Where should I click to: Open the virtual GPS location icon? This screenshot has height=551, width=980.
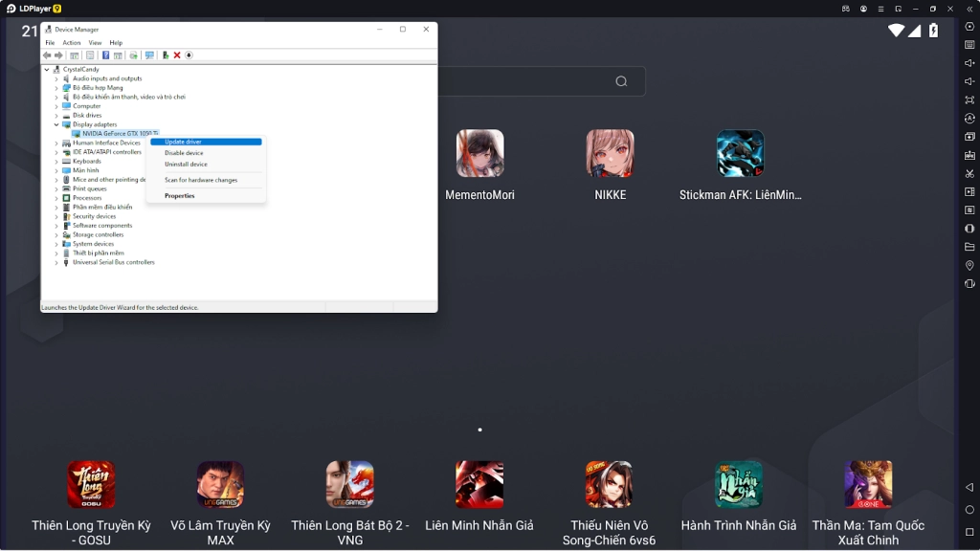(x=969, y=266)
